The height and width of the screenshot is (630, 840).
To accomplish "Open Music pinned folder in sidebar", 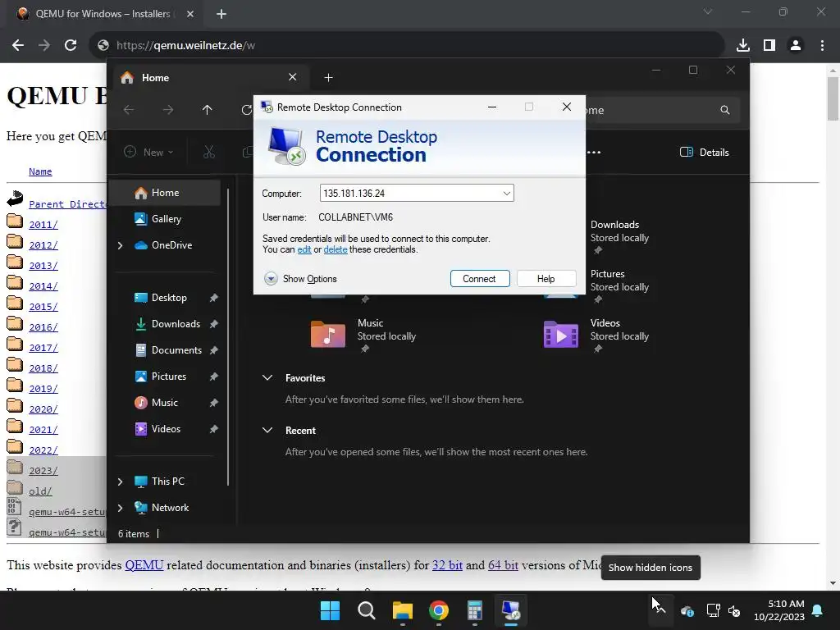I will [x=164, y=403].
